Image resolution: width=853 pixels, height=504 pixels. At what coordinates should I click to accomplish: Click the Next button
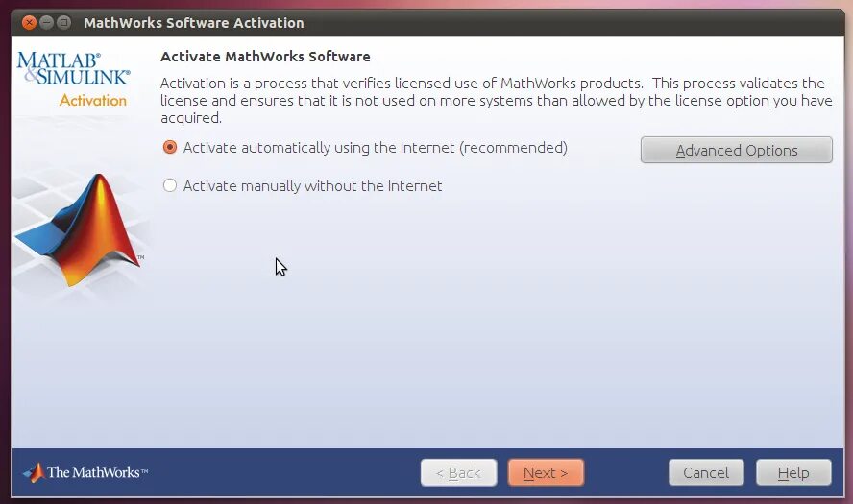pos(546,473)
